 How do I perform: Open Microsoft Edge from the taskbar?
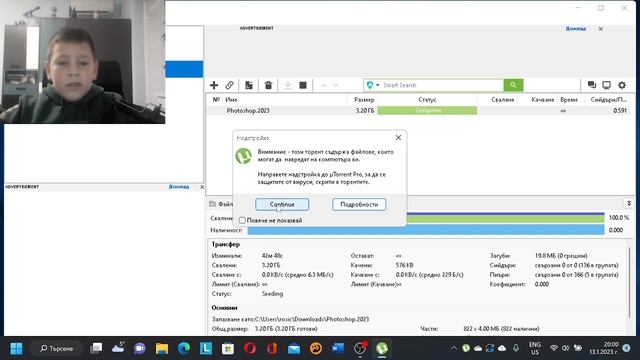pos(184,348)
